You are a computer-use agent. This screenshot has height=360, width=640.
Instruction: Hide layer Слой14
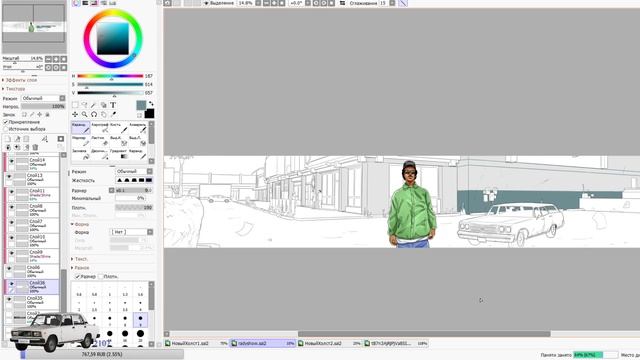click(x=11, y=161)
